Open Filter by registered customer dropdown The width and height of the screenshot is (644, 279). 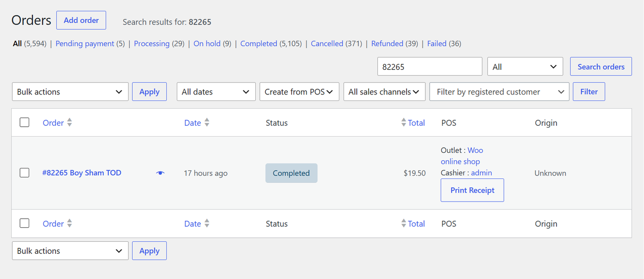coord(499,91)
